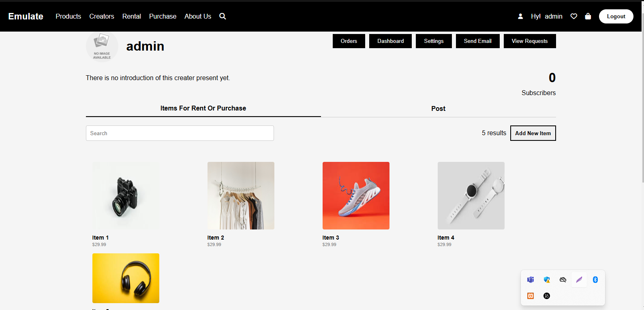Image resolution: width=644 pixels, height=310 pixels.
Task: Click the View Requests button
Action: coord(529,41)
